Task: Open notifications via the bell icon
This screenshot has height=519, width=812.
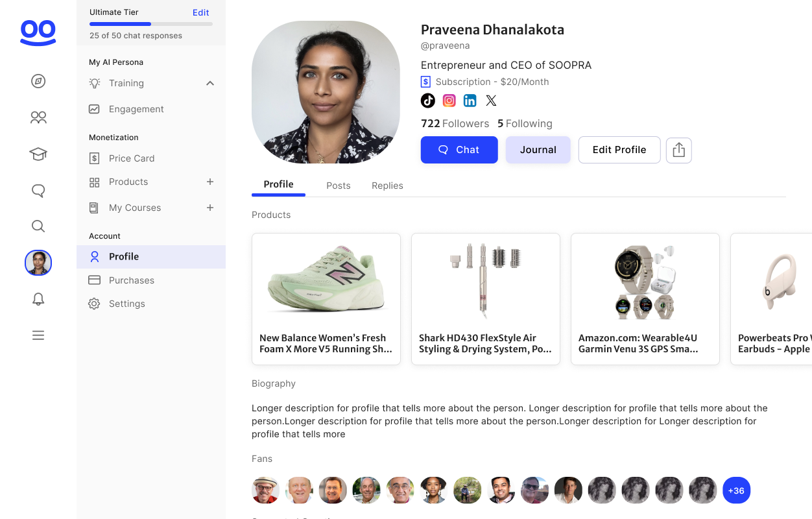Action: point(38,299)
